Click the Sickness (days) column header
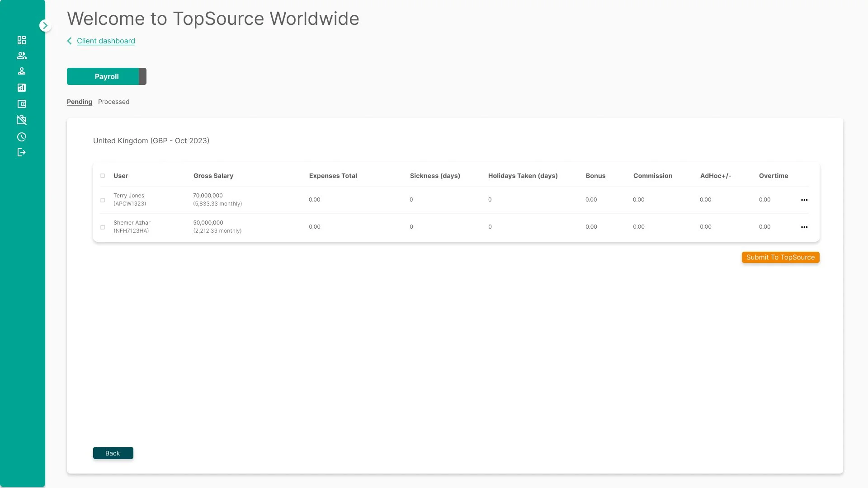Viewport: 868px width, 488px height. (x=435, y=176)
